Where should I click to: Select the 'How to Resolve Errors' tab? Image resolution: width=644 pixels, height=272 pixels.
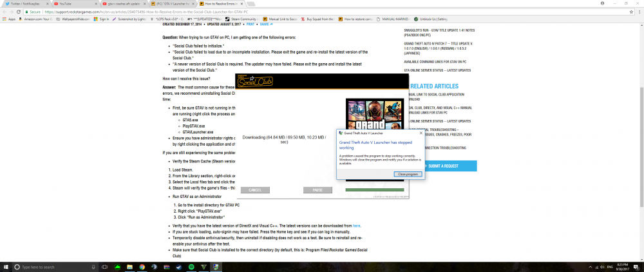click(220, 3)
